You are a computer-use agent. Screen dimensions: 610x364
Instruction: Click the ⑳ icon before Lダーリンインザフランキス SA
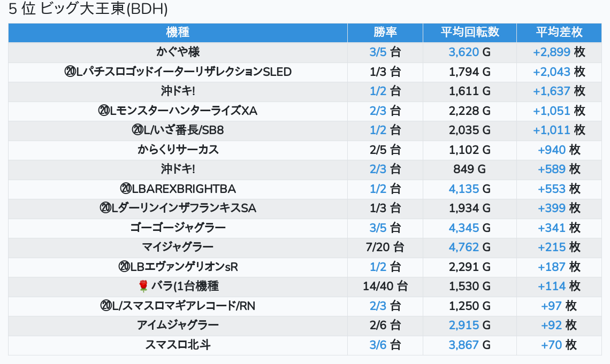point(105,208)
